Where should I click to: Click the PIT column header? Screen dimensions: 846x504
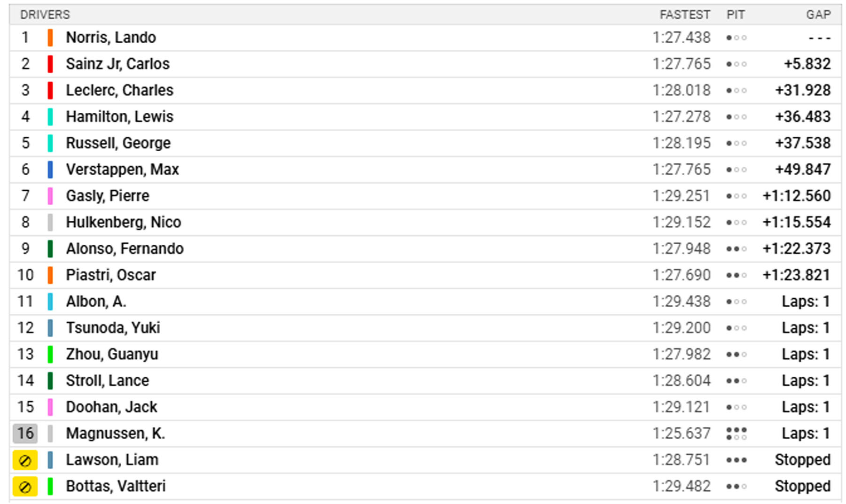coord(736,15)
